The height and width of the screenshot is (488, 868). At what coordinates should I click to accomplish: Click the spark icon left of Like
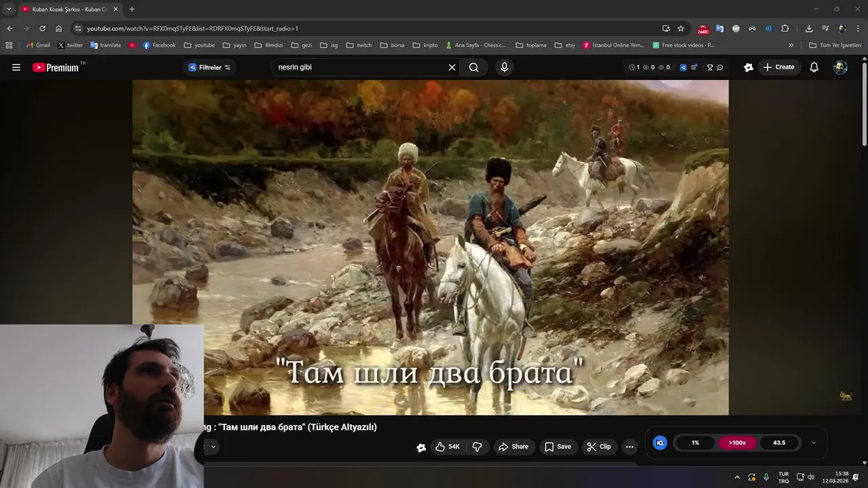click(421, 447)
